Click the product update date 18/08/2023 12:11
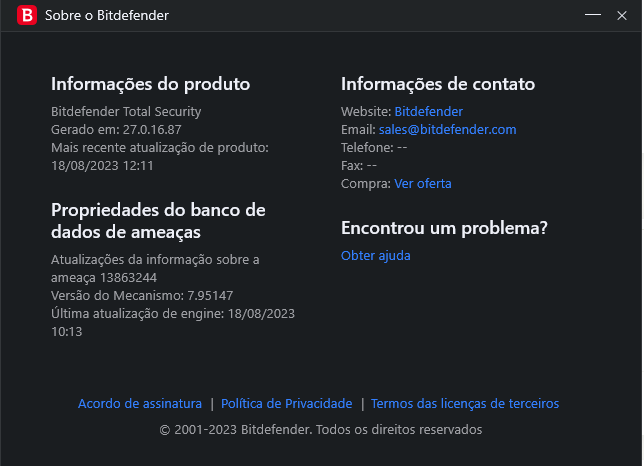Image resolution: width=644 pixels, height=466 pixels. point(102,166)
